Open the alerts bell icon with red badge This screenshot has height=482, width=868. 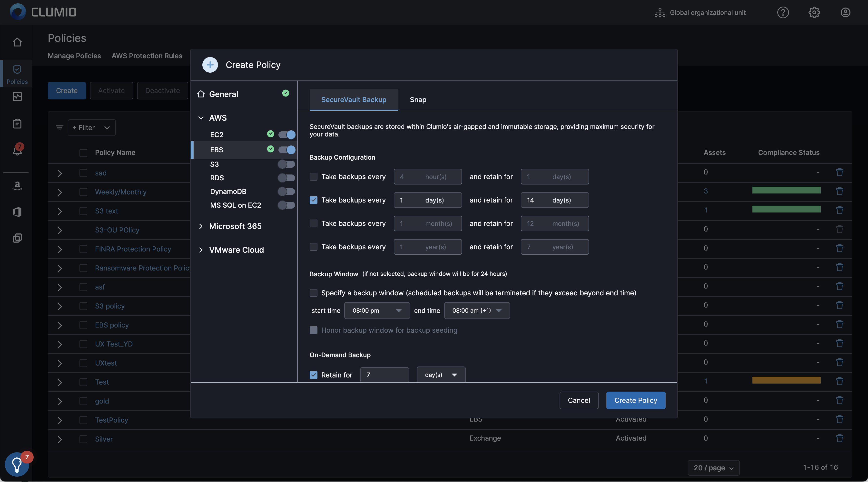coord(17,150)
